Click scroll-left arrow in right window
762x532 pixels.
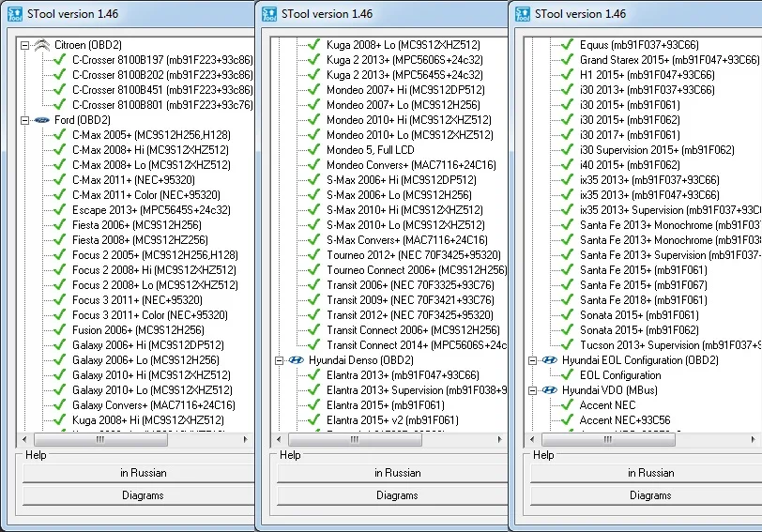click(532, 440)
